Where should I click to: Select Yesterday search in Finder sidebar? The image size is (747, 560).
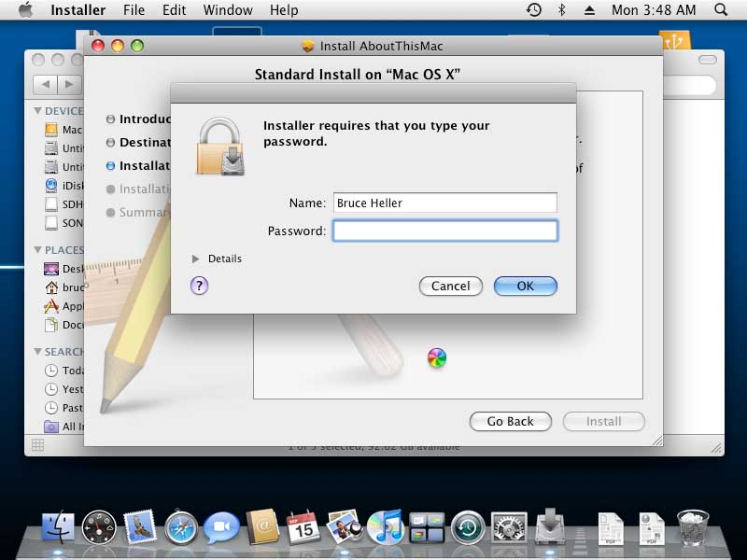tap(63, 389)
